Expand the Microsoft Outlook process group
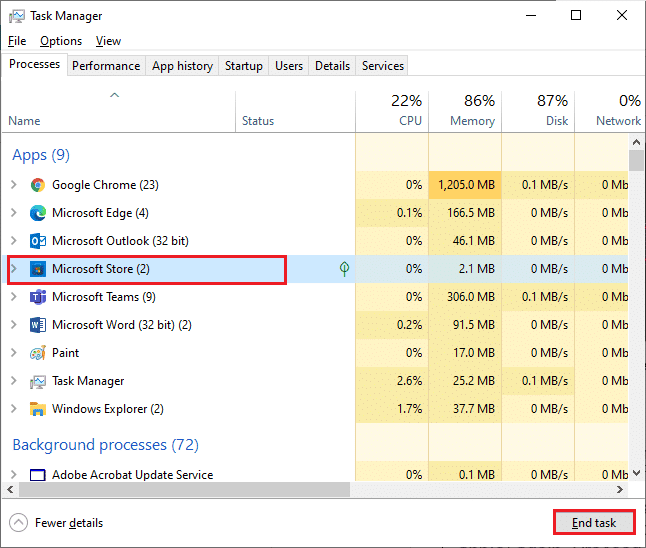Screen dimensions: 646x548 tap(14, 241)
